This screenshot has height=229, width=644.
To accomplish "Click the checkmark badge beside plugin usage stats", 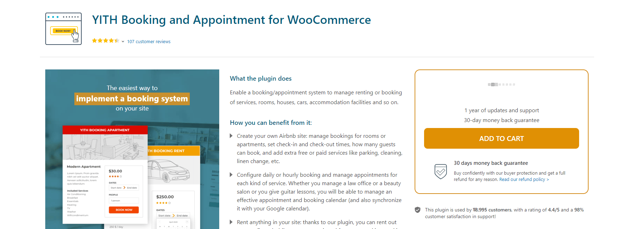I will (418, 210).
